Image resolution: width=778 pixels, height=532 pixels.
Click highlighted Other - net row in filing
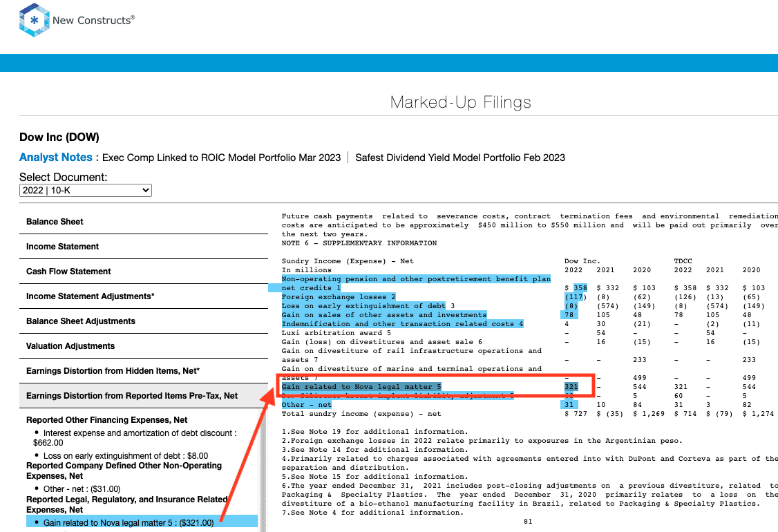pos(307,404)
